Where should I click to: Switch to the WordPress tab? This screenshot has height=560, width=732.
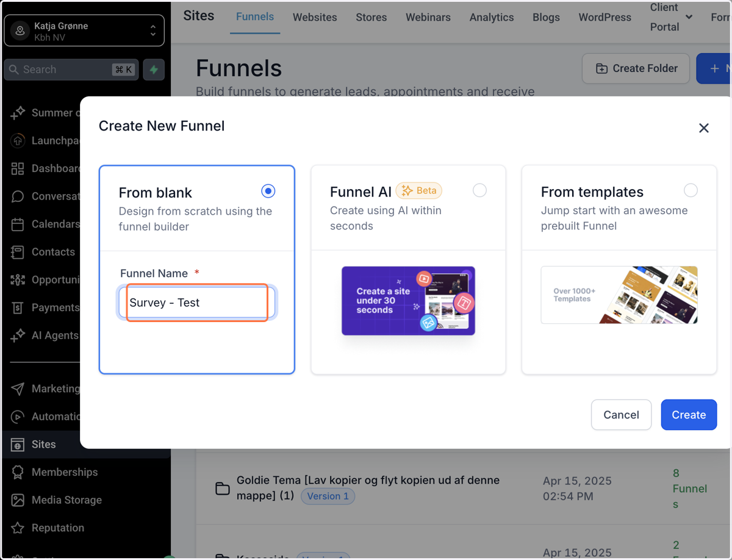605,18
